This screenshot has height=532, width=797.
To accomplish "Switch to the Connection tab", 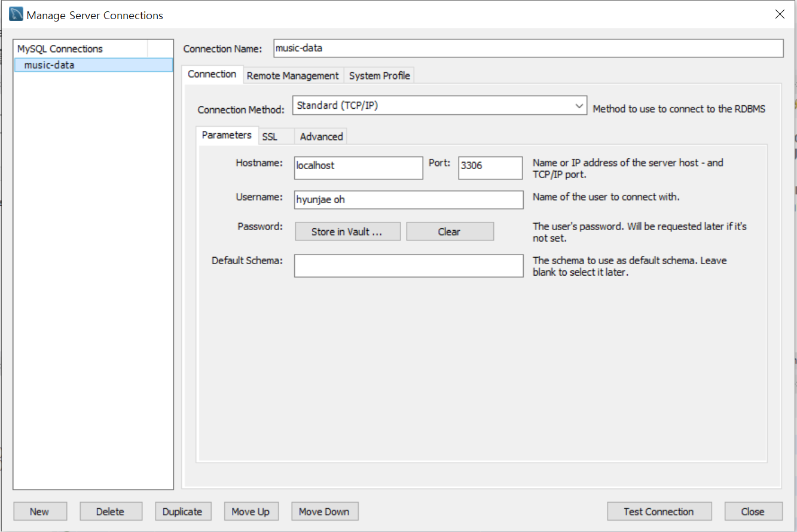I will 212,74.
